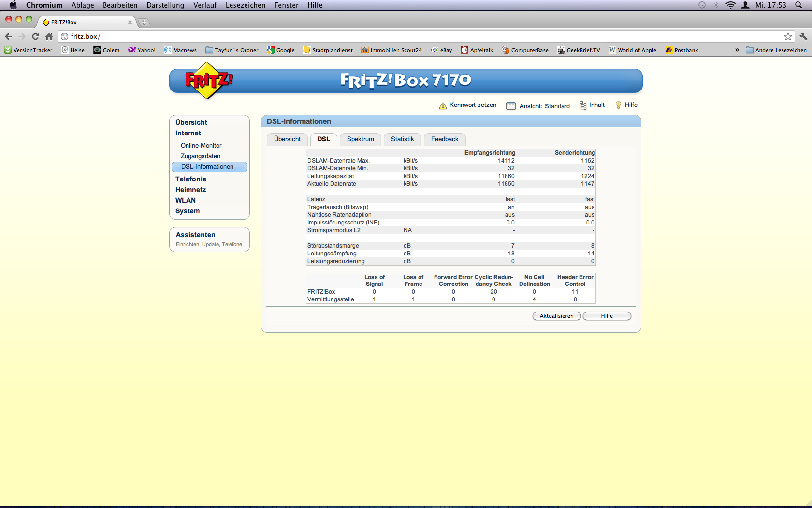This screenshot has width=812, height=508.
Task: Switch to the Übersicht tab
Action: 287,139
